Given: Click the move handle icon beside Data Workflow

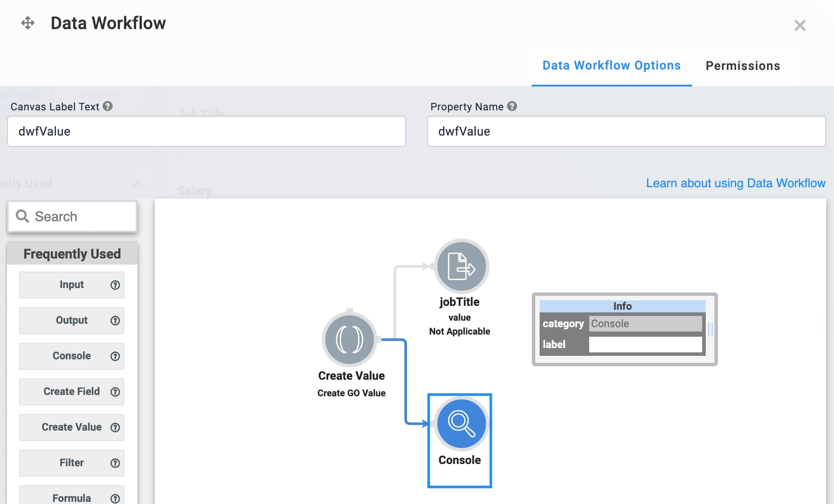Looking at the screenshot, I should click(28, 23).
